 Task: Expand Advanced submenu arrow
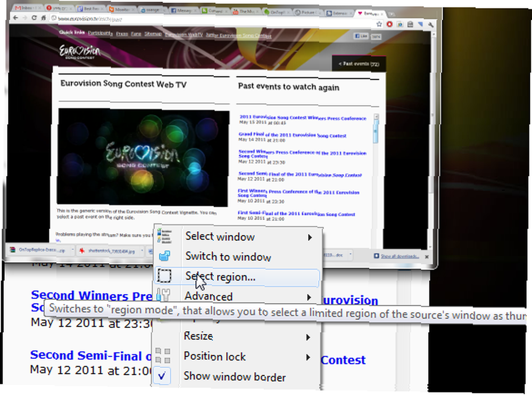tap(309, 297)
